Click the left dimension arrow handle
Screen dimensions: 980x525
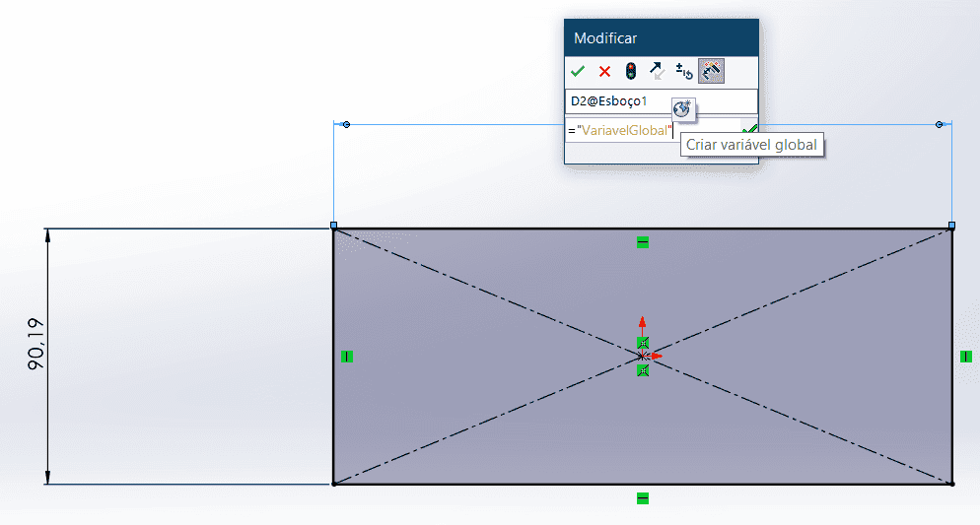click(346, 125)
